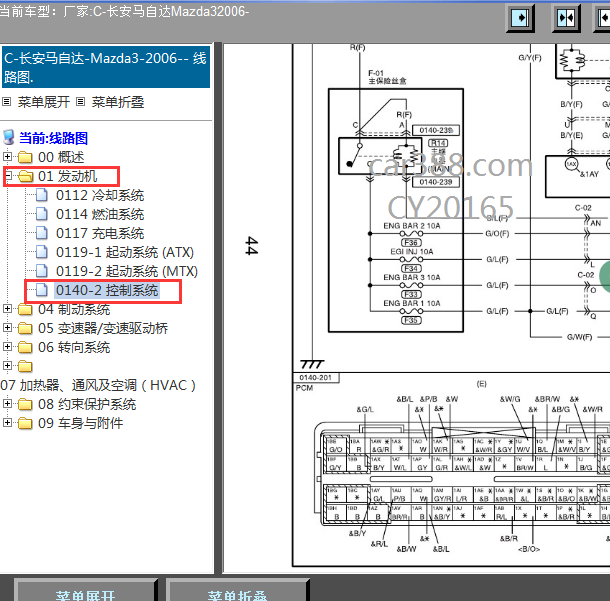Click the page icon of 0112 冷却系统
This screenshot has width=610, height=601.
[42, 194]
